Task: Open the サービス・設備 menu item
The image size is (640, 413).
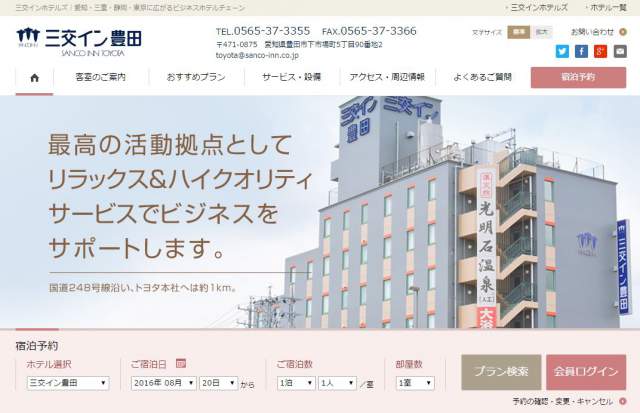Action: 292,77
